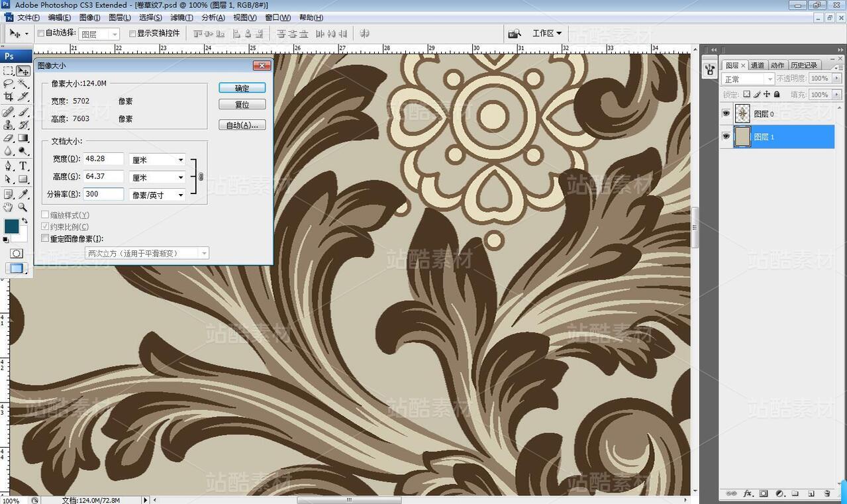Open the Layers panel options menu

pyautogui.click(x=839, y=68)
